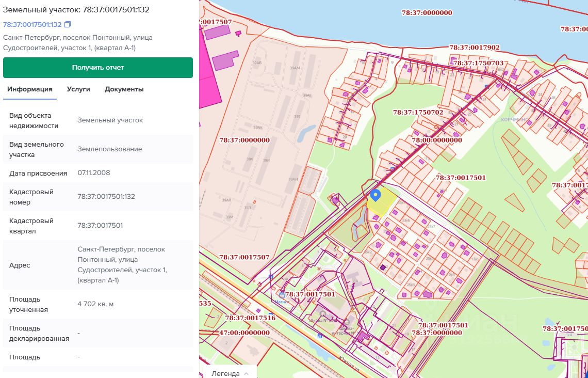Copy the cadastral number using the copy icon

(68, 25)
